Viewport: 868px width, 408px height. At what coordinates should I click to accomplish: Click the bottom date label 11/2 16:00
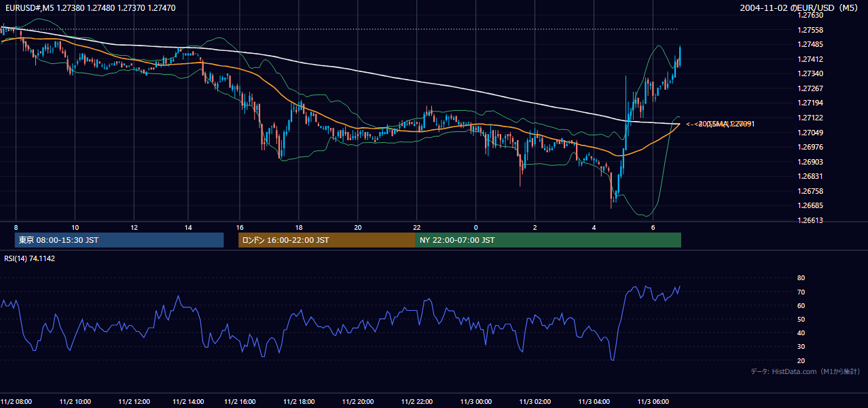point(240,401)
